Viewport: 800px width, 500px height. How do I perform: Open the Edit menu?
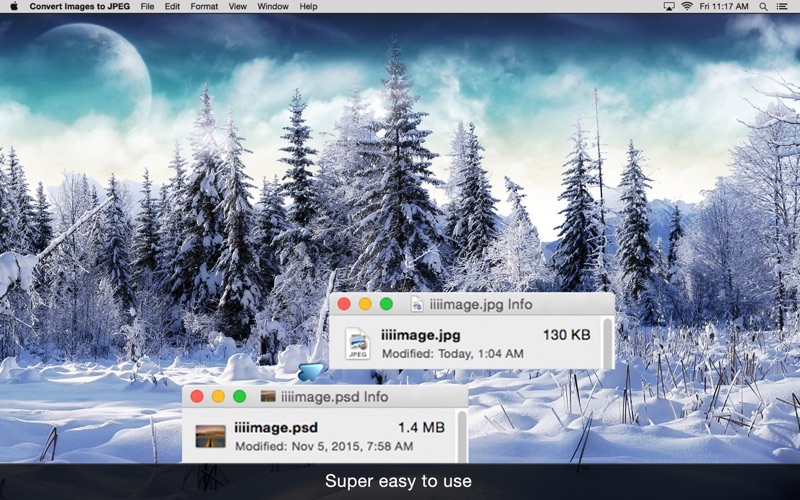click(172, 7)
